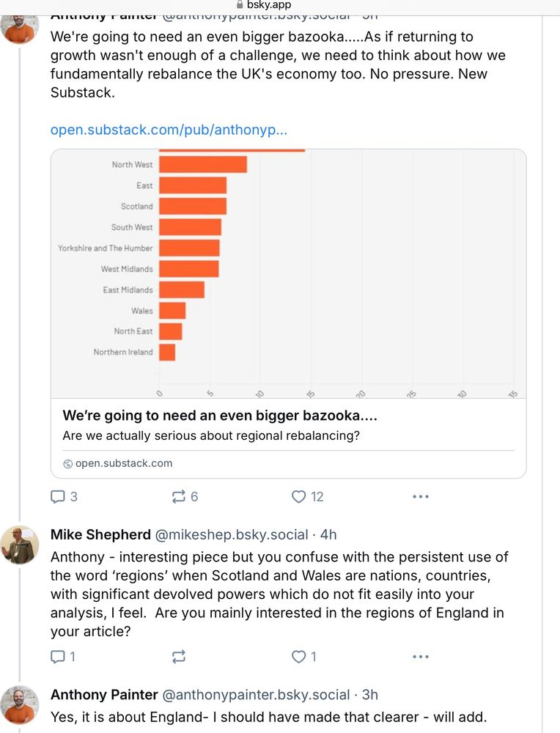Open the link card headline about bigger bazooka
This screenshot has height=733, width=560.
tap(220, 416)
